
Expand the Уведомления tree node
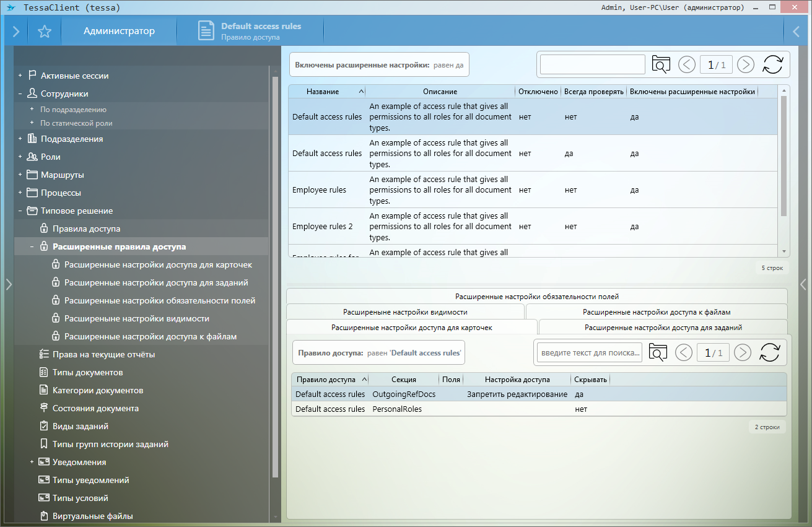click(x=32, y=462)
